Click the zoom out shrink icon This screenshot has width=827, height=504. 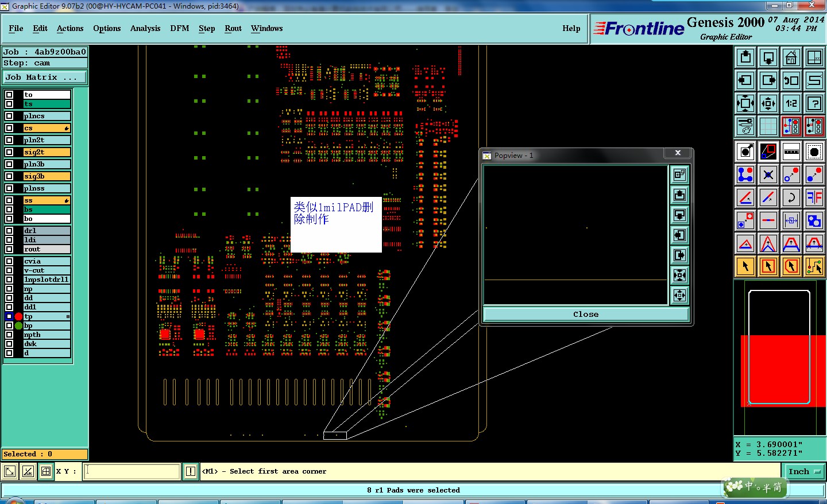(x=768, y=103)
